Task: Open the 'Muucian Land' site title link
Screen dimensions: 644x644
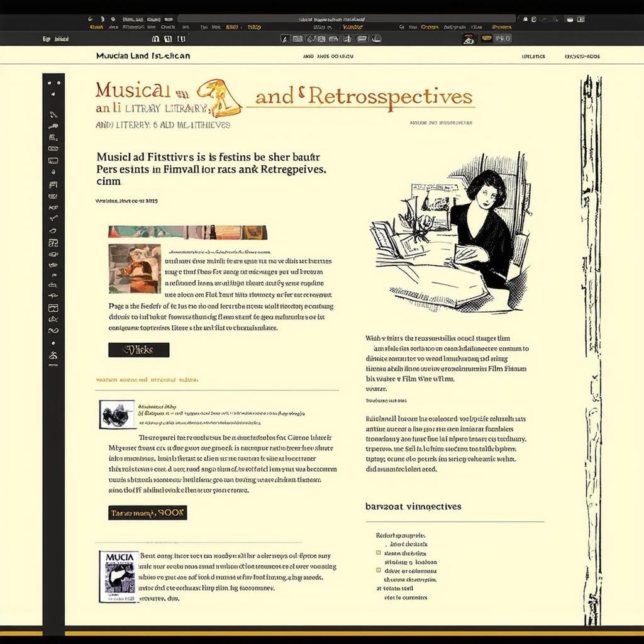Action: [143, 56]
